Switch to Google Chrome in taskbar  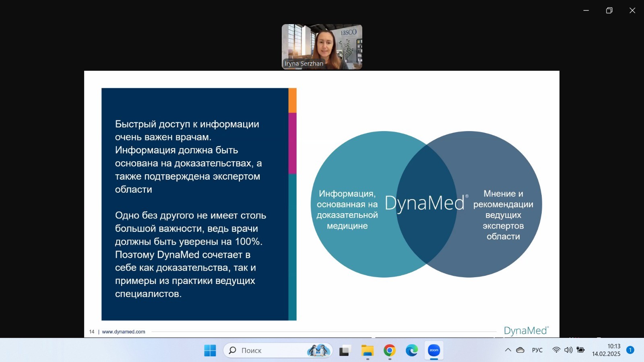(389, 351)
